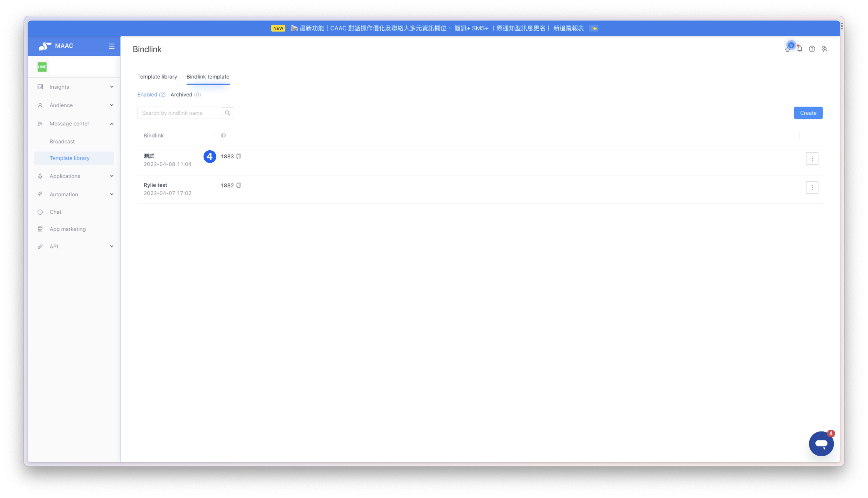This screenshot has height=498, width=868.
Task: Click the user account icon
Action: tap(824, 49)
